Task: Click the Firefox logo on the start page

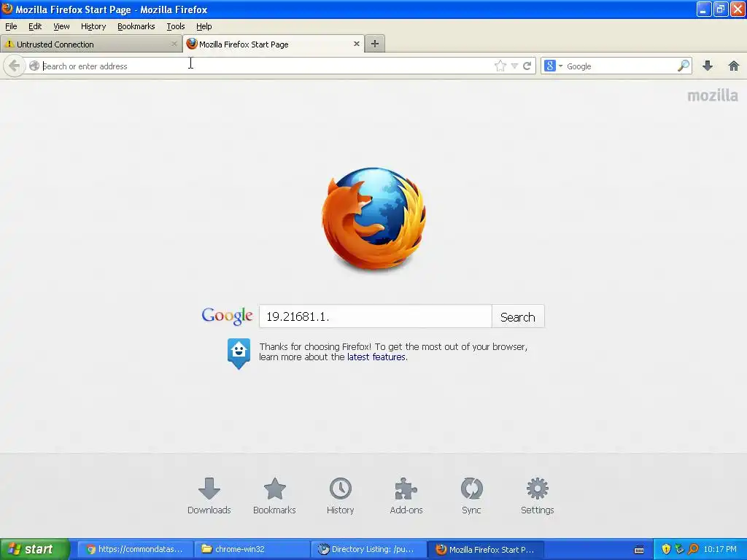Action: 374,218
